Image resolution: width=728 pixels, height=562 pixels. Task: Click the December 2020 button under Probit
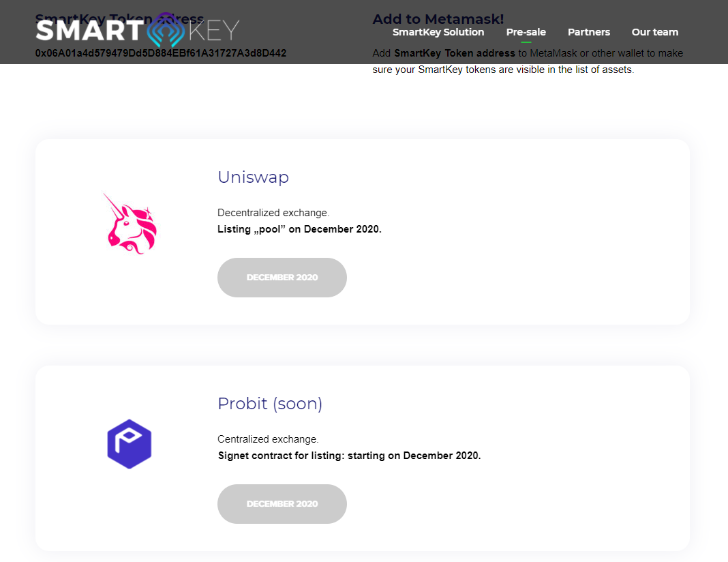point(282,504)
